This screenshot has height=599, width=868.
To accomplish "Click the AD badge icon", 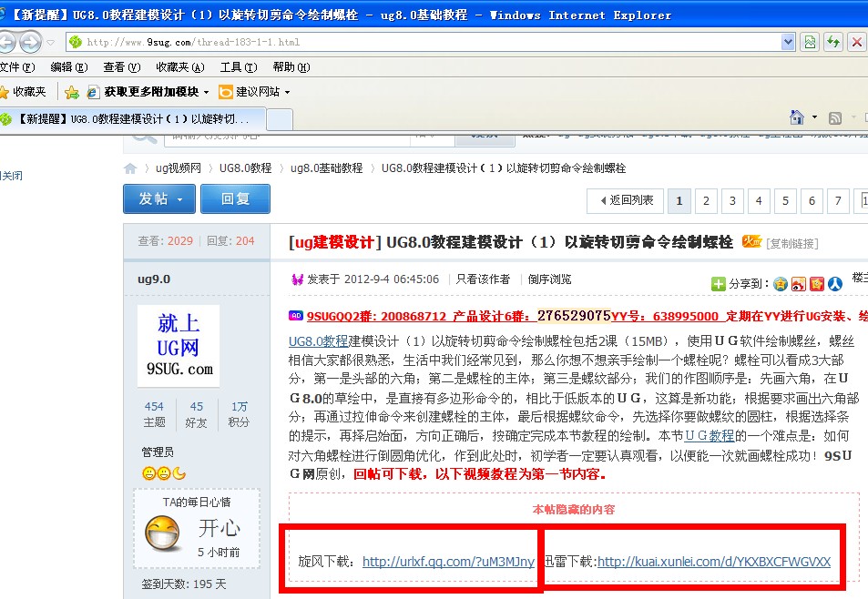I will (x=296, y=316).
